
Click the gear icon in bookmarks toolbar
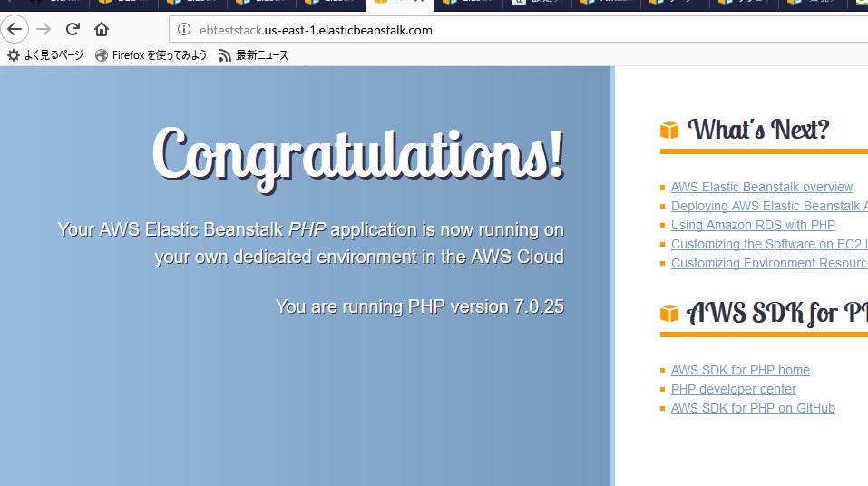14,55
